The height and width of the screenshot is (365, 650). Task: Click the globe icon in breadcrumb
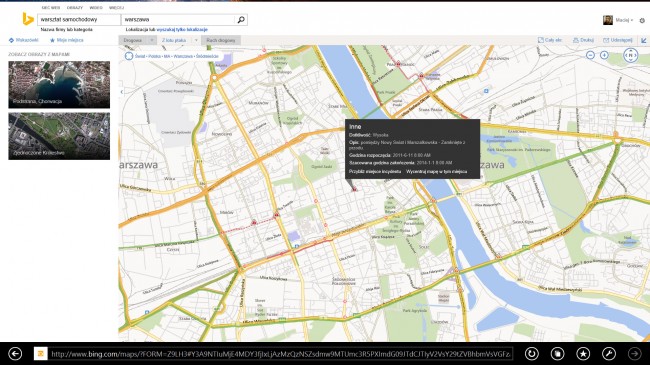pos(129,56)
